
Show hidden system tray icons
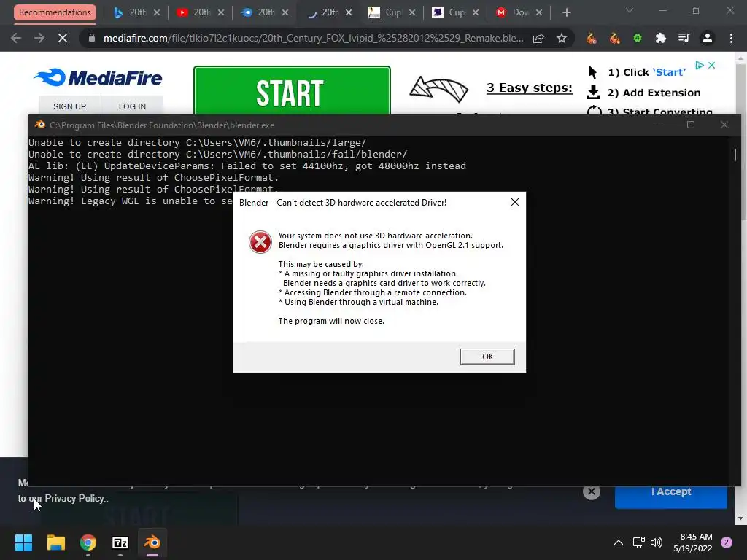coord(619,542)
